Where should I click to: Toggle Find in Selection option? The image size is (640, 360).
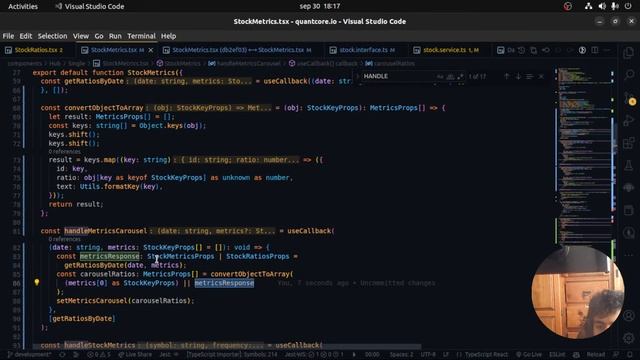click(x=529, y=76)
